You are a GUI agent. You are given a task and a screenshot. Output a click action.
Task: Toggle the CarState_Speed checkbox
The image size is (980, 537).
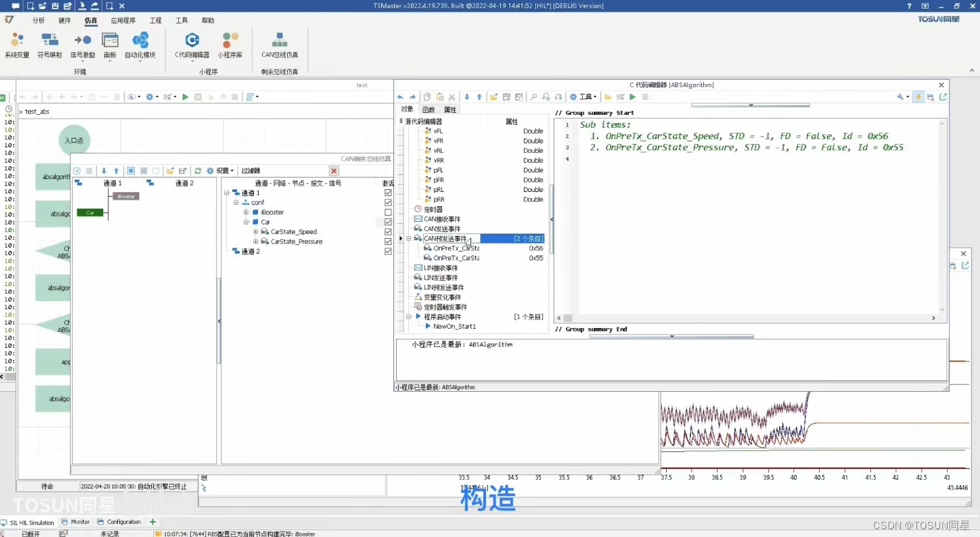[x=388, y=232]
